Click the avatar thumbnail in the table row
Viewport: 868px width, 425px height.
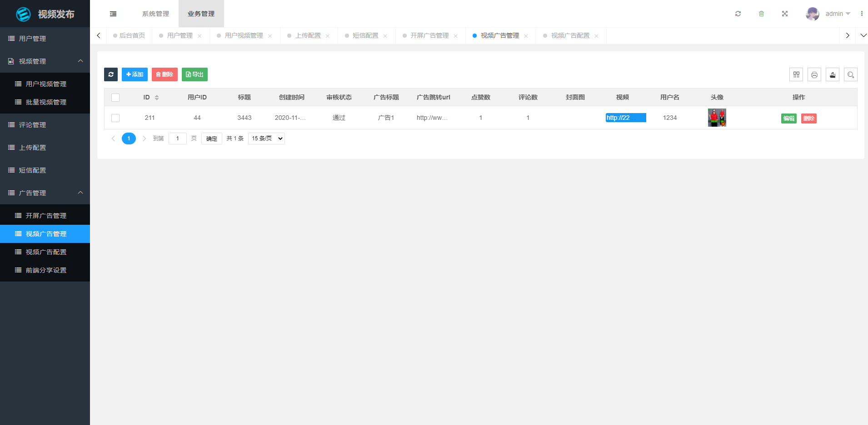[717, 118]
